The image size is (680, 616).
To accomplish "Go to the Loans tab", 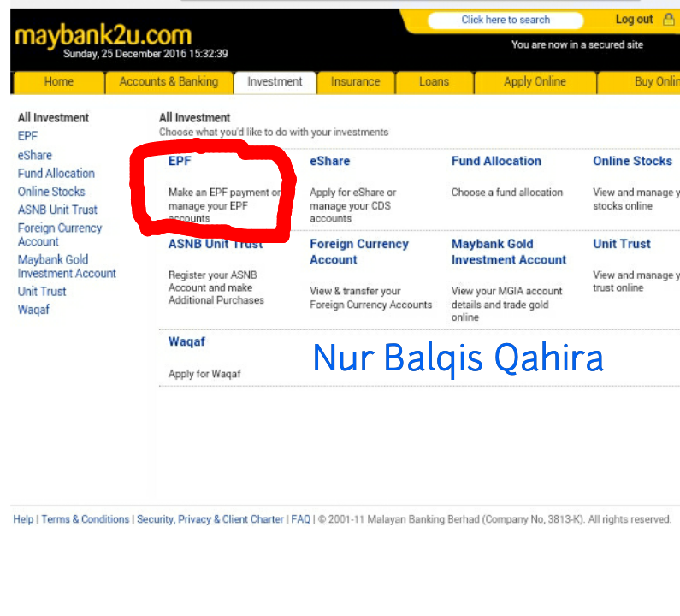I will (434, 82).
